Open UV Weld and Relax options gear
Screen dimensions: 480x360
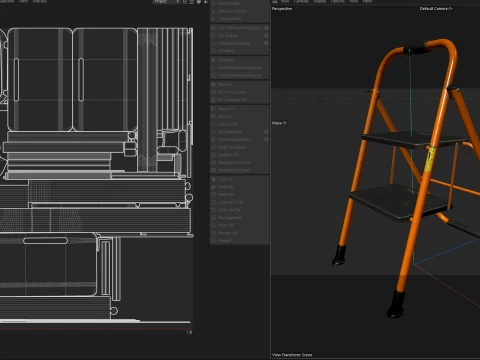pyautogui.click(x=266, y=43)
